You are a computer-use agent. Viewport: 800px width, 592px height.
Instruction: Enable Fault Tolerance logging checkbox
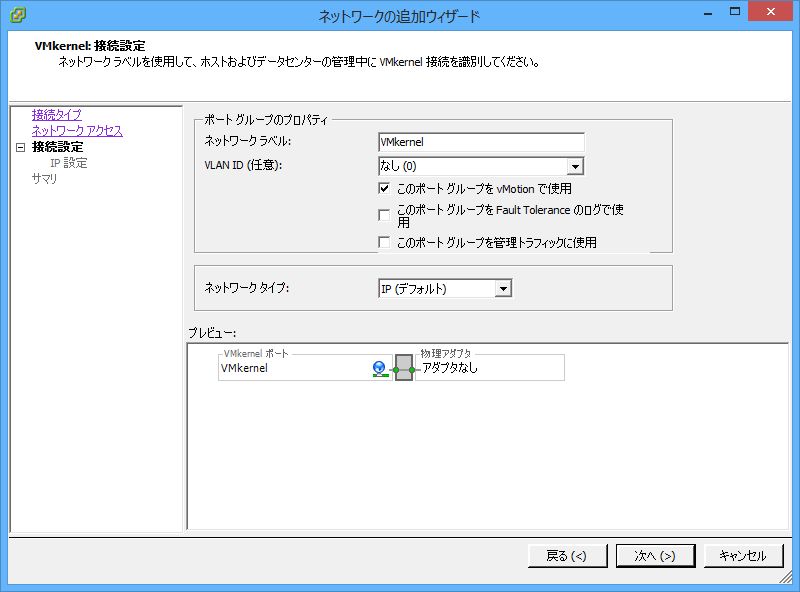pyautogui.click(x=384, y=215)
